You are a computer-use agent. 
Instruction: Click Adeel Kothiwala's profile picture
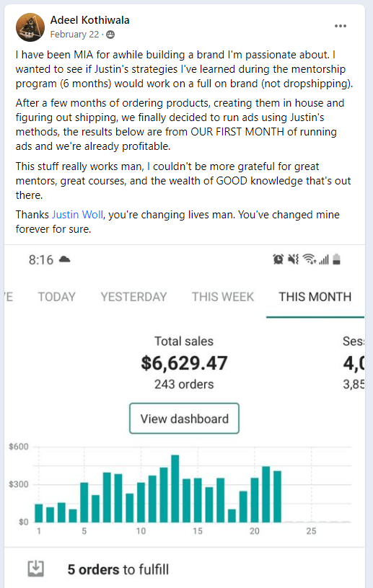click(30, 27)
